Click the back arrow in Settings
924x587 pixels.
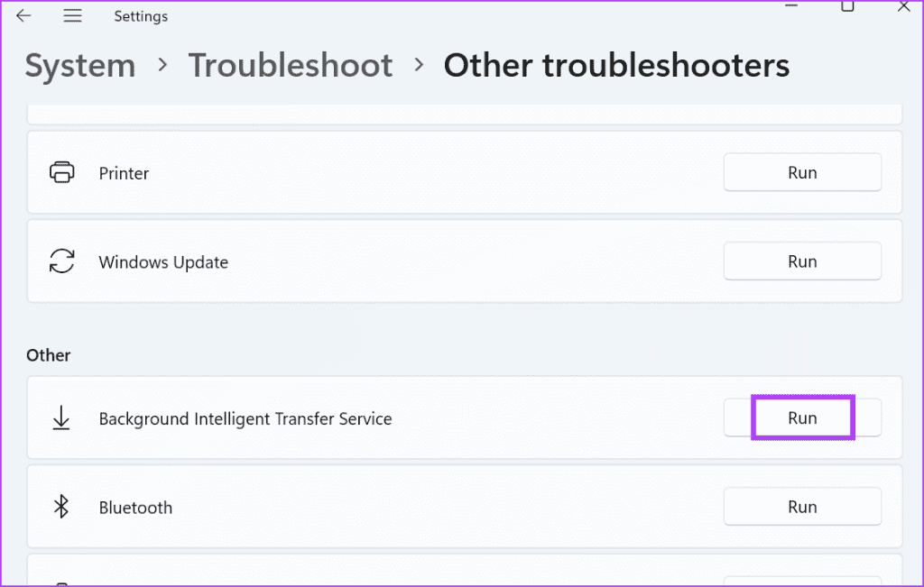(24, 15)
